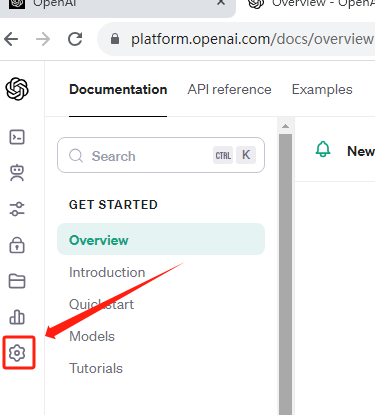This screenshot has width=375, height=415.
Task: Click the OpenAI logo in sidebar
Action: tap(17, 89)
